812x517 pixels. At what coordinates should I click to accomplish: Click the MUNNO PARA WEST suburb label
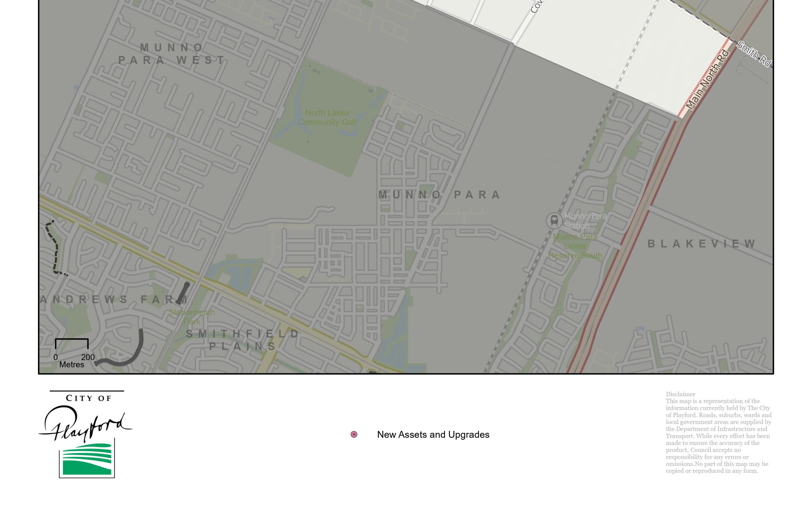coord(171,54)
